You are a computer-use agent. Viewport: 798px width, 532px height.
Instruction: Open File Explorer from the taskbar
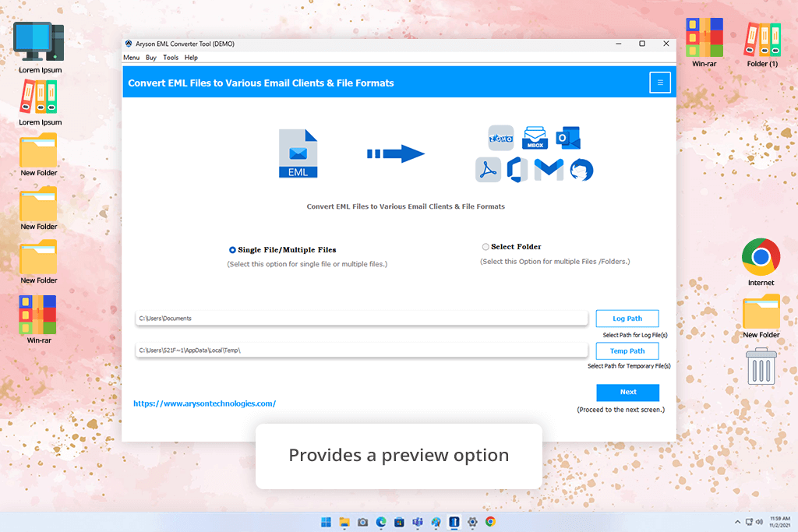[x=344, y=522]
